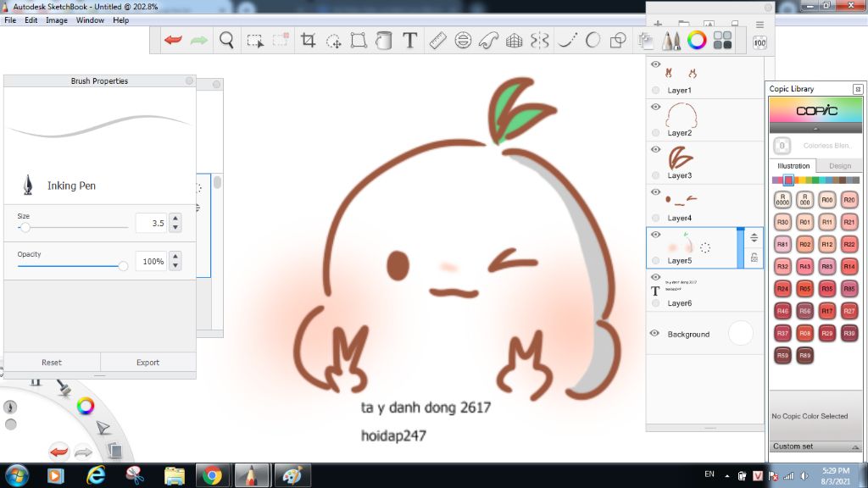Switch to the Design tab in Copic Library
Viewport: 868px width, 488px height.
(840, 166)
